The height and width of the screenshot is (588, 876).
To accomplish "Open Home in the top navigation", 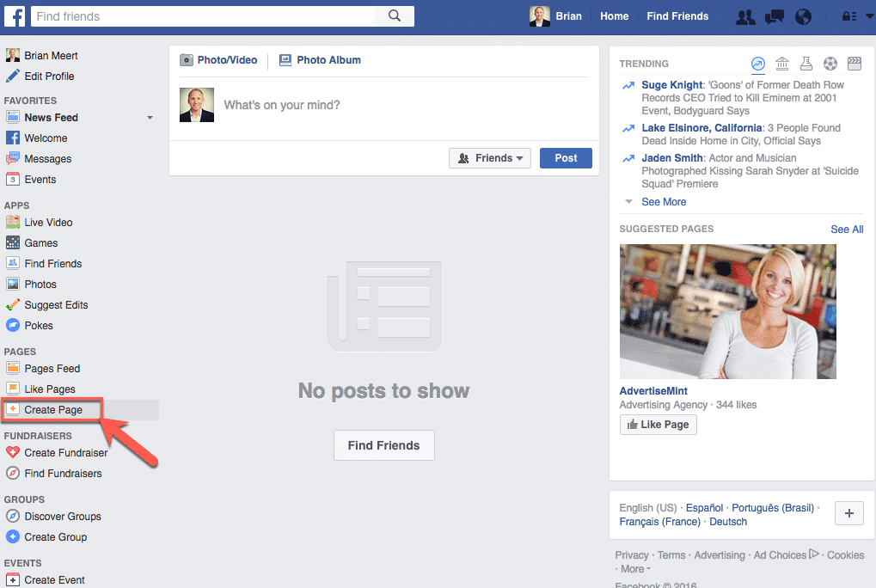I will point(614,16).
